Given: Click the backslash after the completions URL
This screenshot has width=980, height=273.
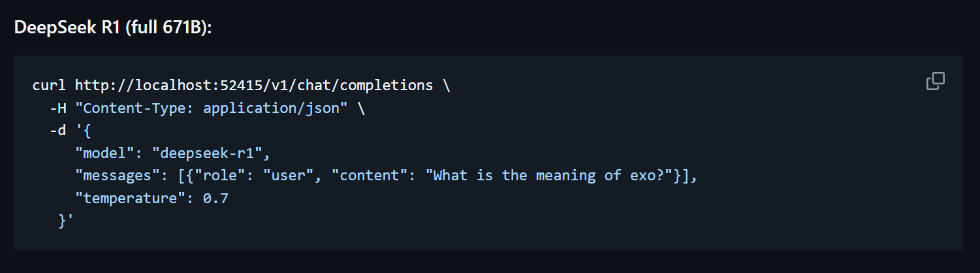Looking at the screenshot, I should coord(446,86).
